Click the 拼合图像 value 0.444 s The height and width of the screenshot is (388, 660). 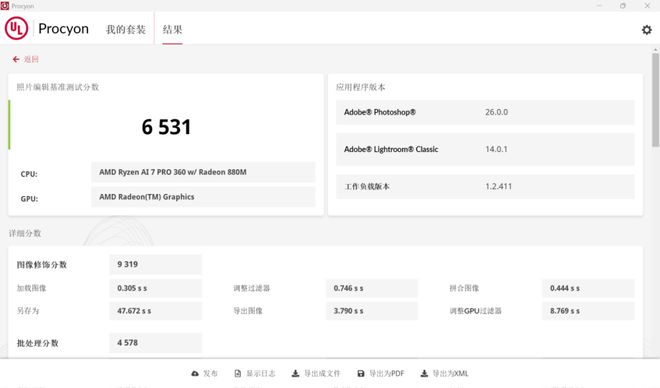pyautogui.click(x=565, y=288)
